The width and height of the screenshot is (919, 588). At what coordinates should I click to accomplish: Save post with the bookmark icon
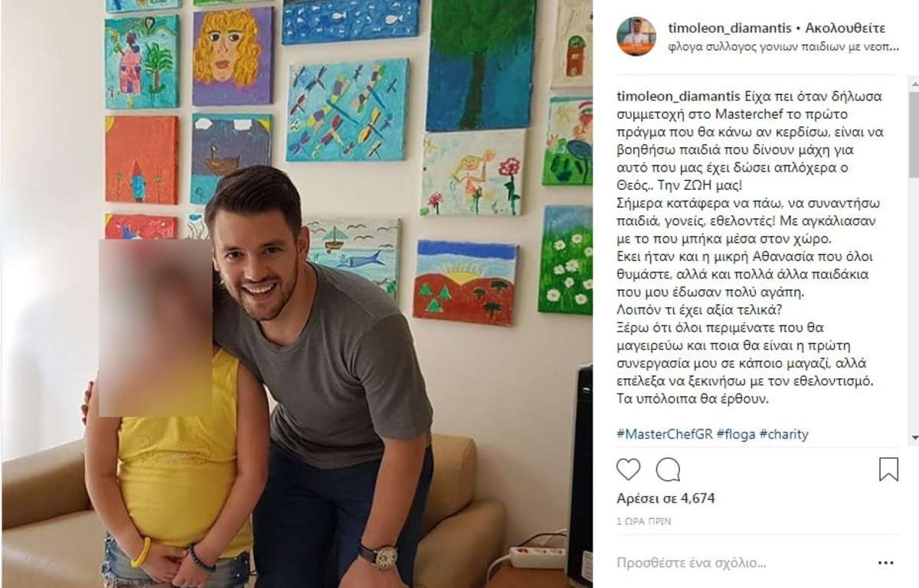pos(888,469)
